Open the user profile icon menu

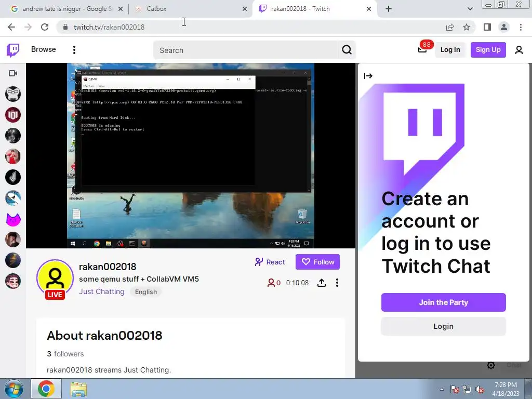point(519,50)
